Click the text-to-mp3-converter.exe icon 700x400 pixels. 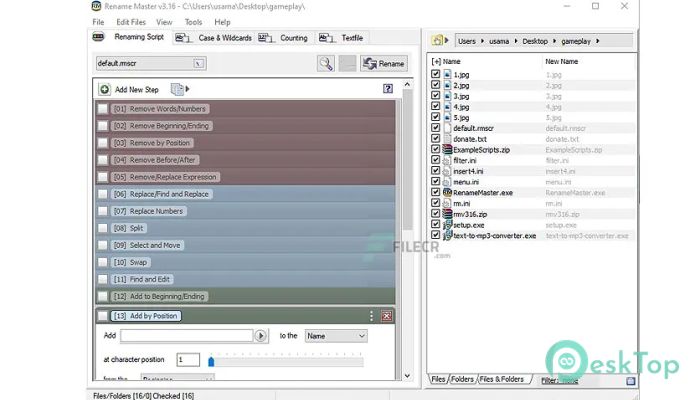pos(447,235)
